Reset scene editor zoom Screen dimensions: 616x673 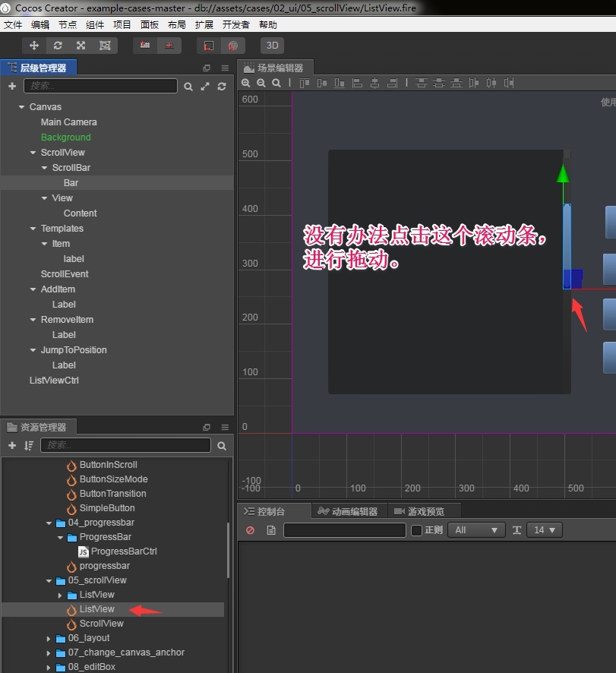pyautogui.click(x=276, y=83)
